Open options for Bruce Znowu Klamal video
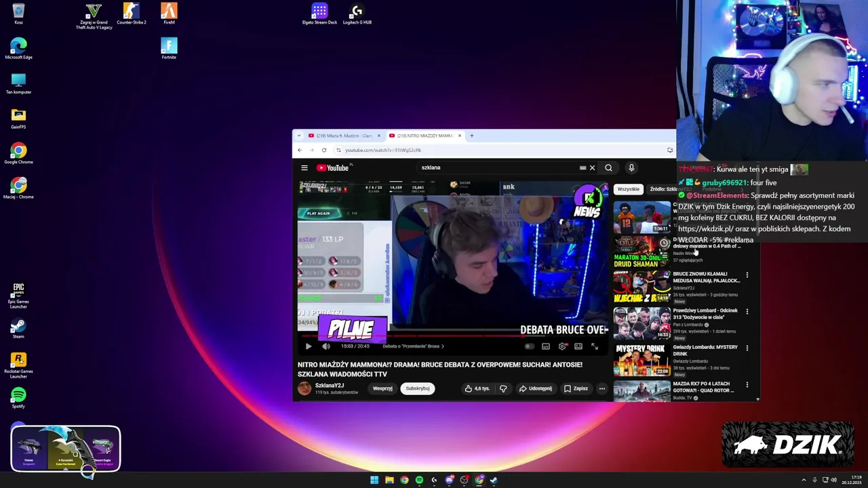This screenshot has height=488, width=868. coord(747,275)
